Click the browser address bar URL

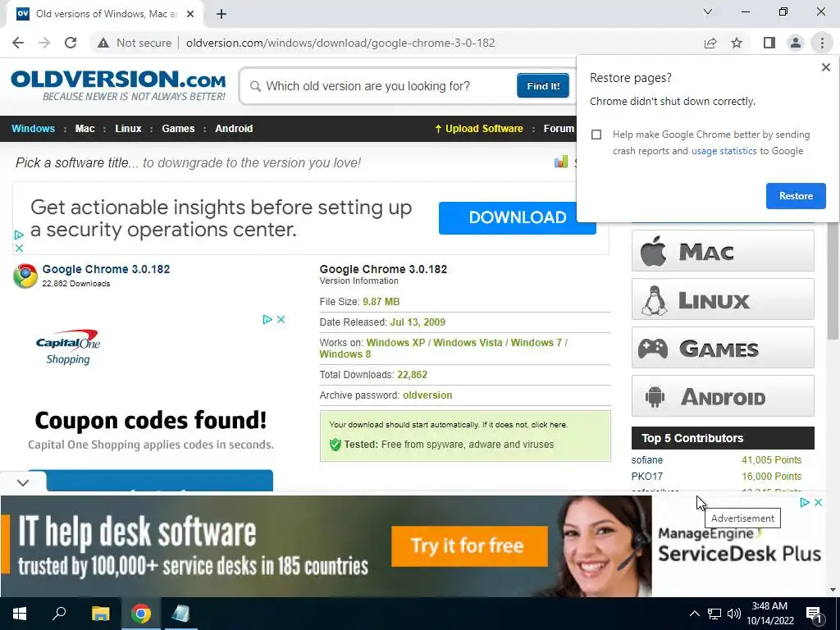pos(340,43)
